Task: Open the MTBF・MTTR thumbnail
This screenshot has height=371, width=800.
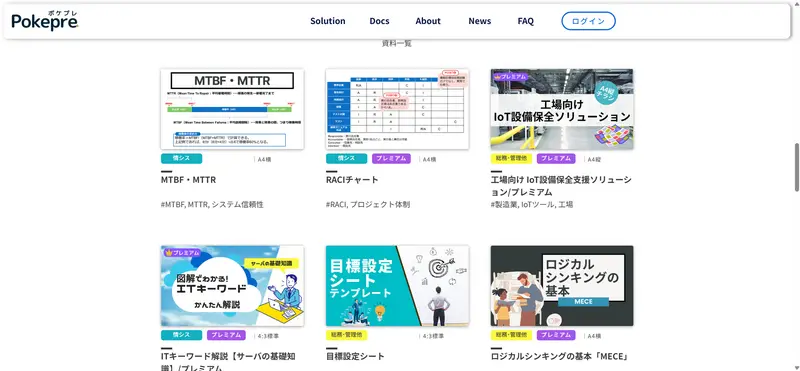Action: point(232,109)
